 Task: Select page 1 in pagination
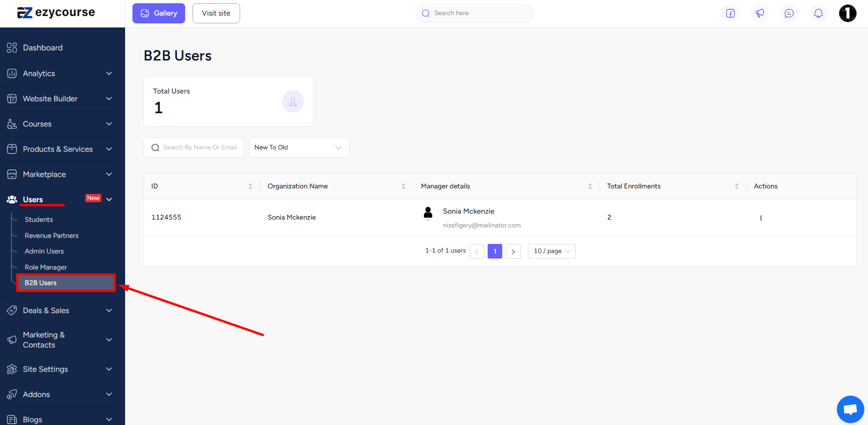click(x=495, y=251)
